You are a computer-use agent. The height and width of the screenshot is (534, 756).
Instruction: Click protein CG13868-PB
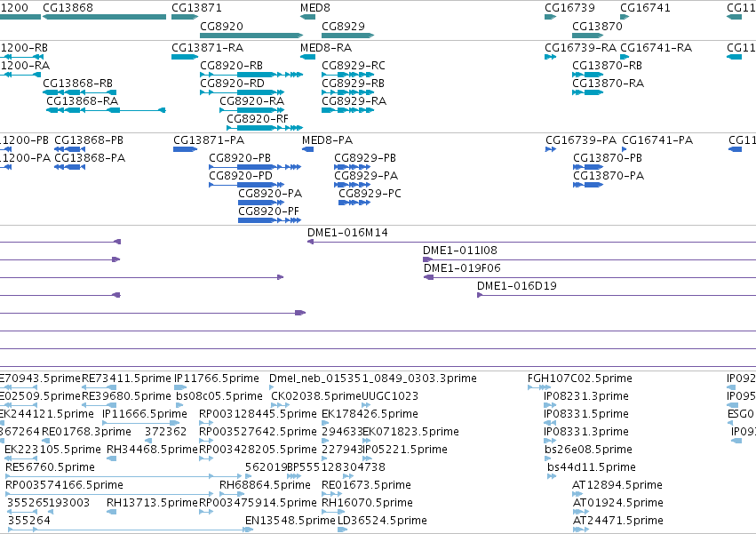pos(89,140)
